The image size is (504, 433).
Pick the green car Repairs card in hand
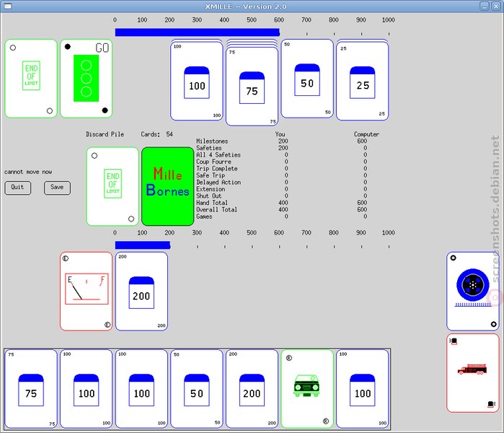(307, 389)
